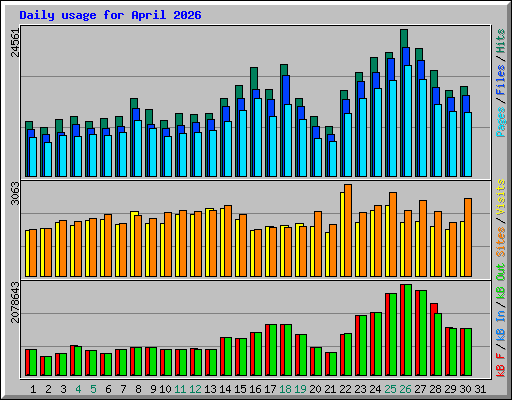Select the blue Files bar for day 8
Screen dimensions: 512x400
pos(136,114)
